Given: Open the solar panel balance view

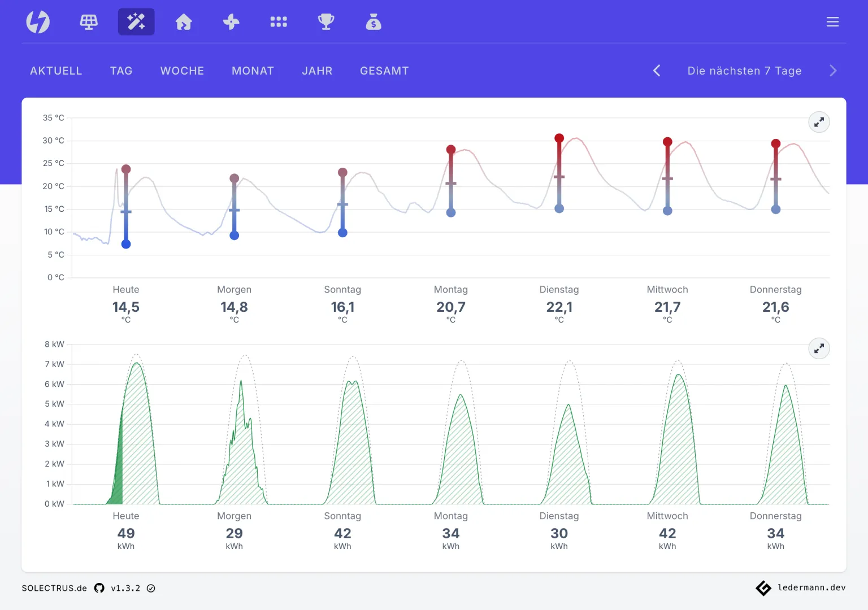Looking at the screenshot, I should point(89,22).
